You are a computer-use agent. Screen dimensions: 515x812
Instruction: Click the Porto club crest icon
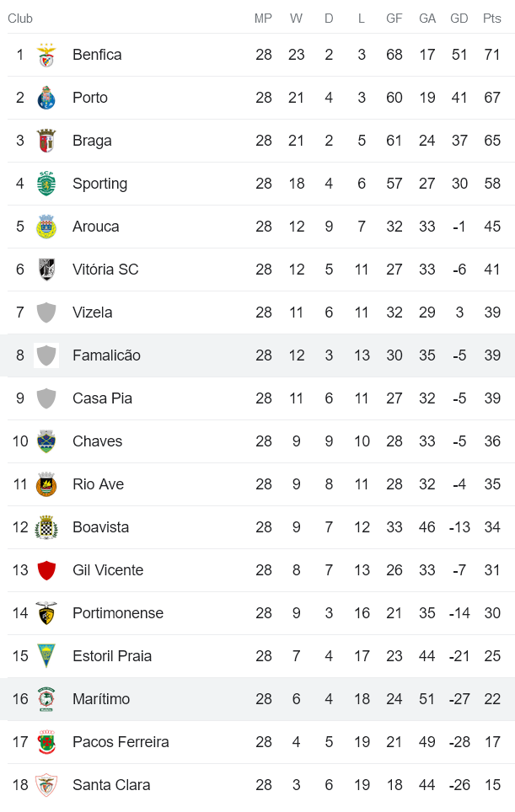pos(46,99)
